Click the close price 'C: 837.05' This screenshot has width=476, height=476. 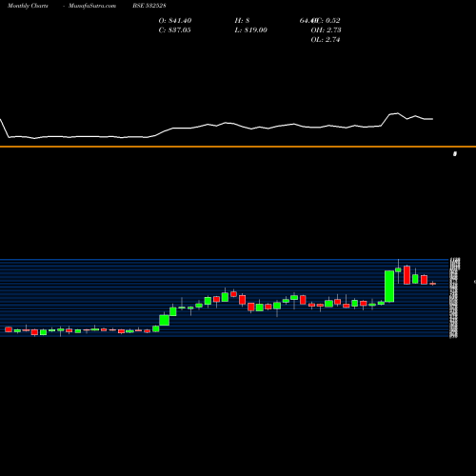[174, 30]
